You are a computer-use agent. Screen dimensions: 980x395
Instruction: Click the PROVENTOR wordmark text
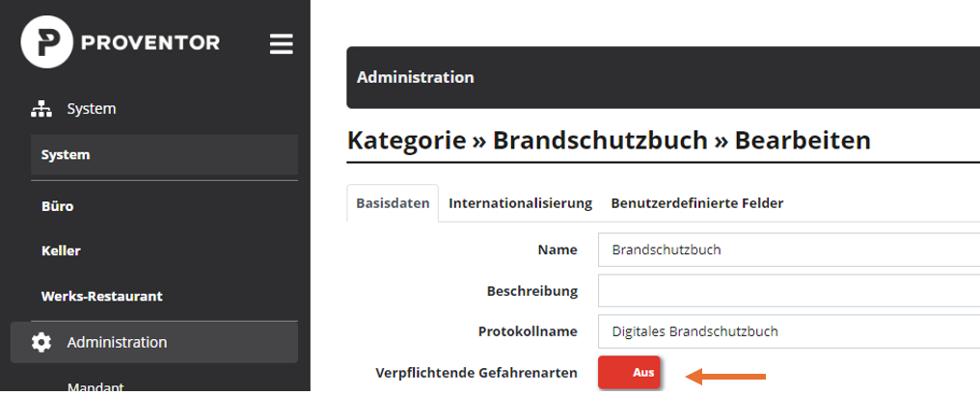150,42
